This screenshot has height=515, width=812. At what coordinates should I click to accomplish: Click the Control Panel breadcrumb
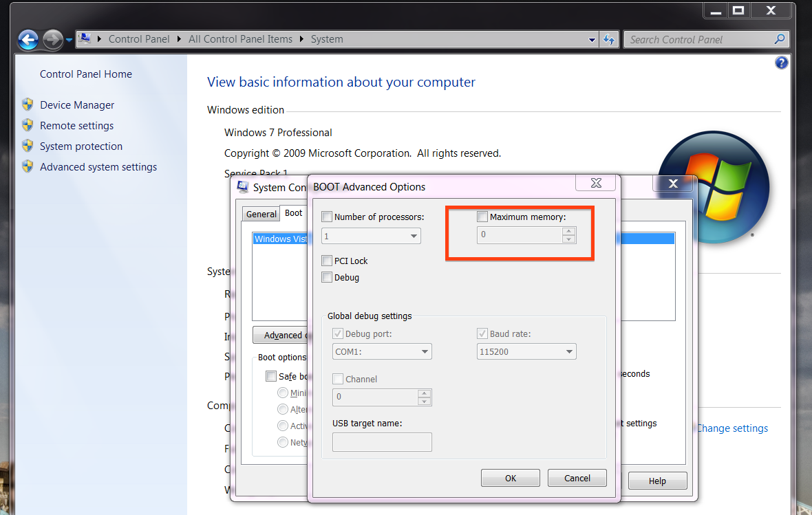pyautogui.click(x=139, y=39)
